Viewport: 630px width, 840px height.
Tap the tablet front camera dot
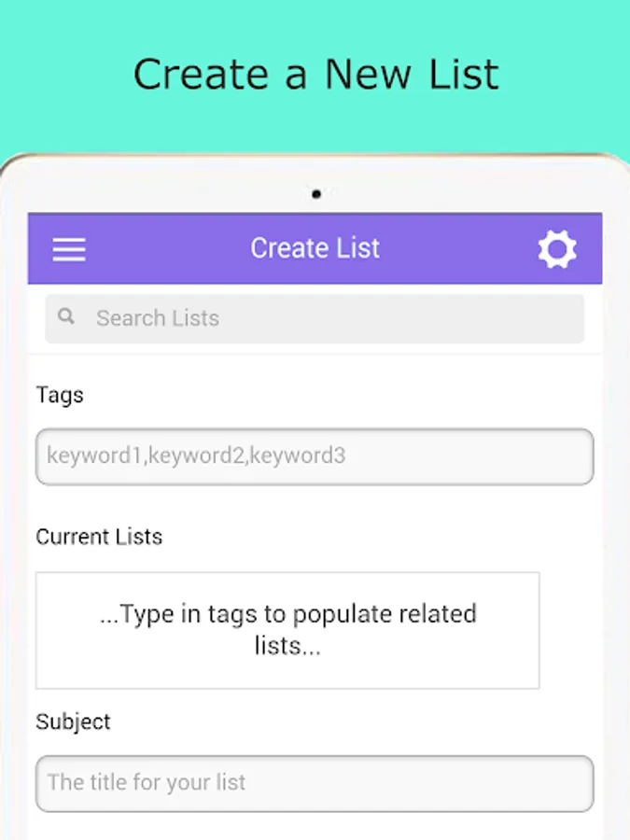tap(316, 194)
